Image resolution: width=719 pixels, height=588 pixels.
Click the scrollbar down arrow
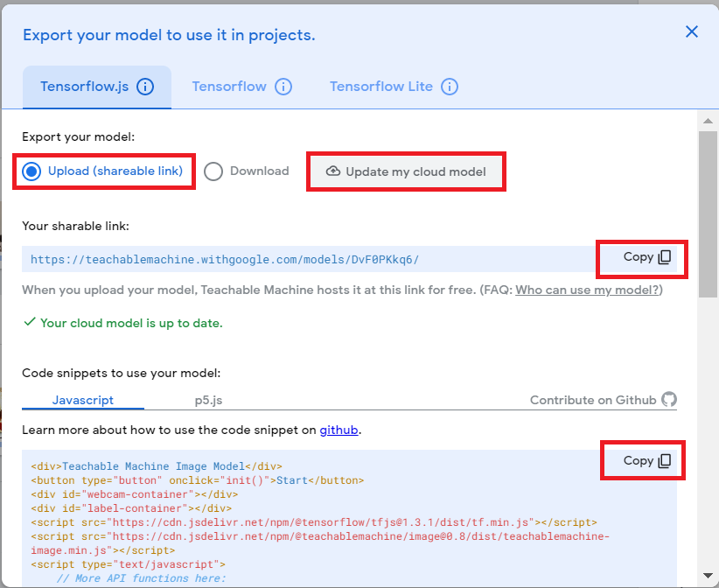click(708, 575)
